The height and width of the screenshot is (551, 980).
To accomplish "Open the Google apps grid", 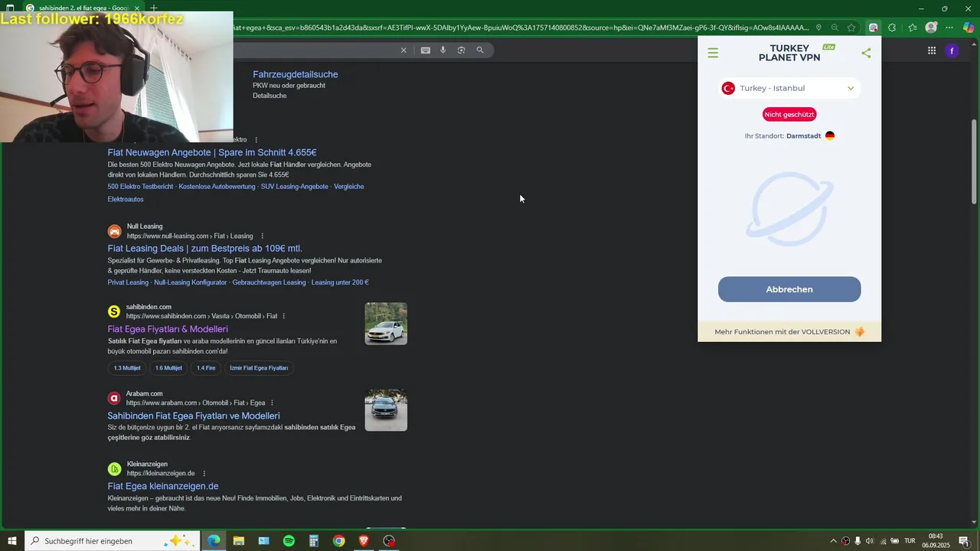I will [932, 51].
